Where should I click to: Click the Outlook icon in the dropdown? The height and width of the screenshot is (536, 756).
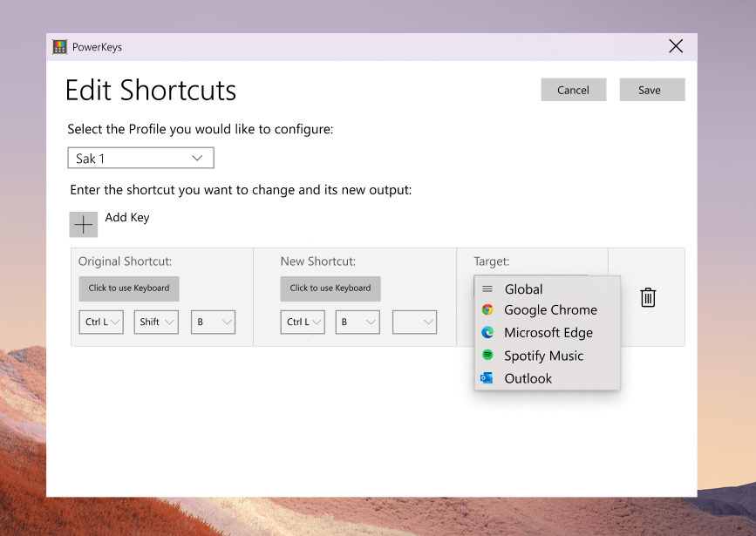[x=487, y=377]
